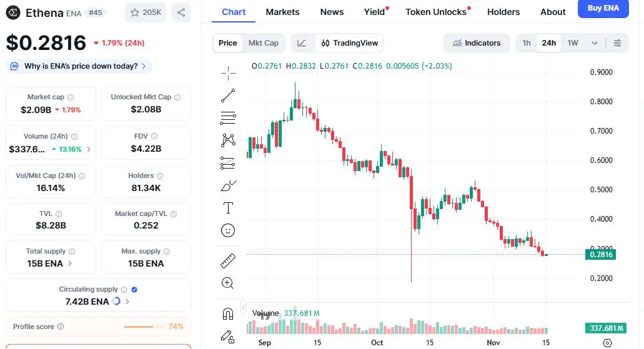
Task: Choose the brush drawing tool
Action: [228, 185]
